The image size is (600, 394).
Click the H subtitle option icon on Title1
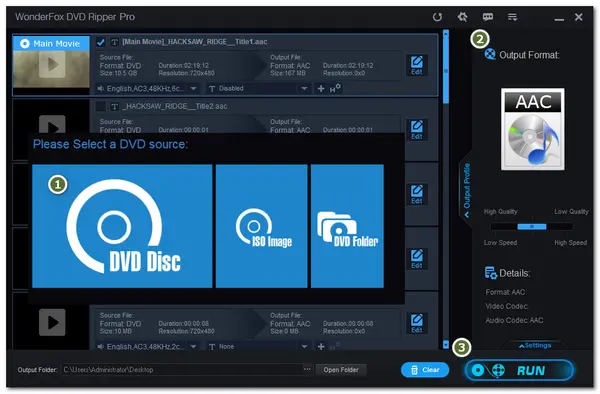[335, 89]
